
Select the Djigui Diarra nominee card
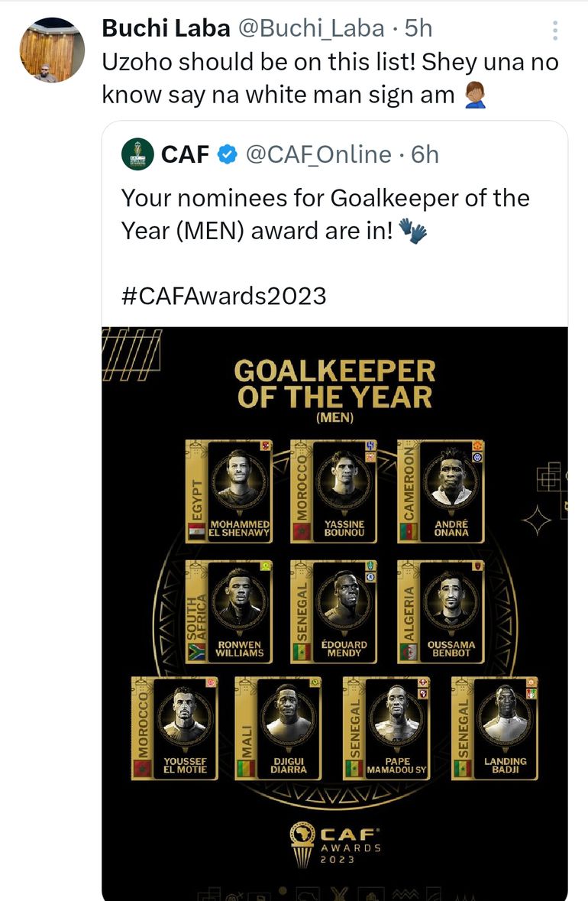coord(279,728)
